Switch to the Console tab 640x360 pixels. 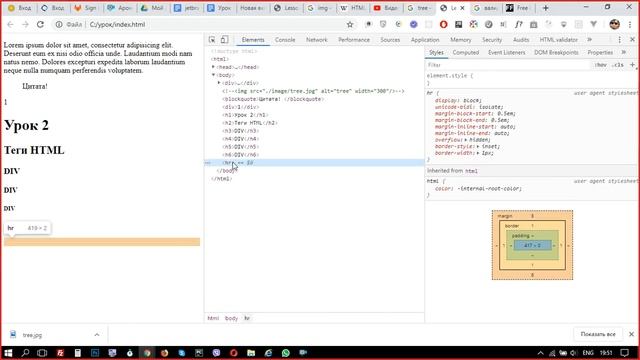(284, 40)
